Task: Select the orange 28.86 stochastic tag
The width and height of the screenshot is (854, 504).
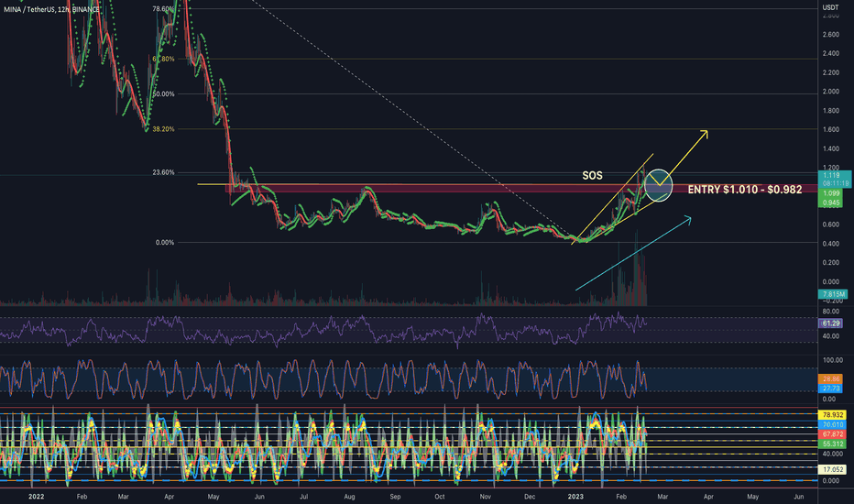Action: [x=830, y=378]
